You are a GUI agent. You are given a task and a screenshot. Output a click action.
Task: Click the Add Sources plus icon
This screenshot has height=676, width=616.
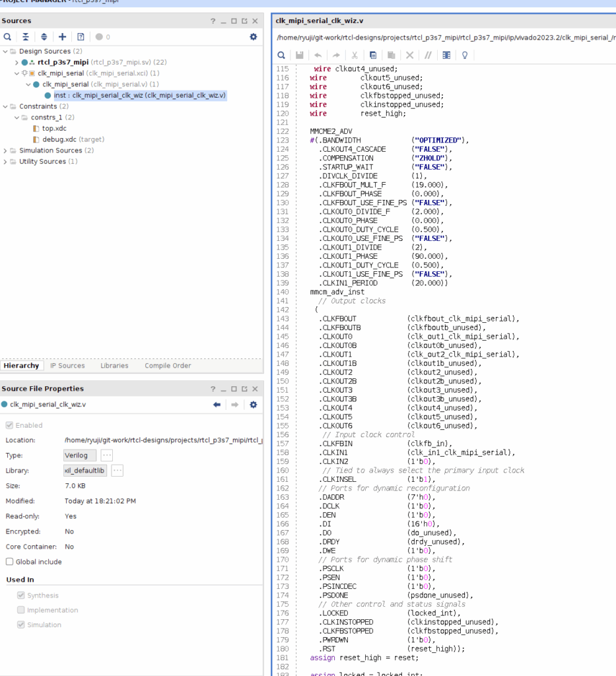click(63, 37)
